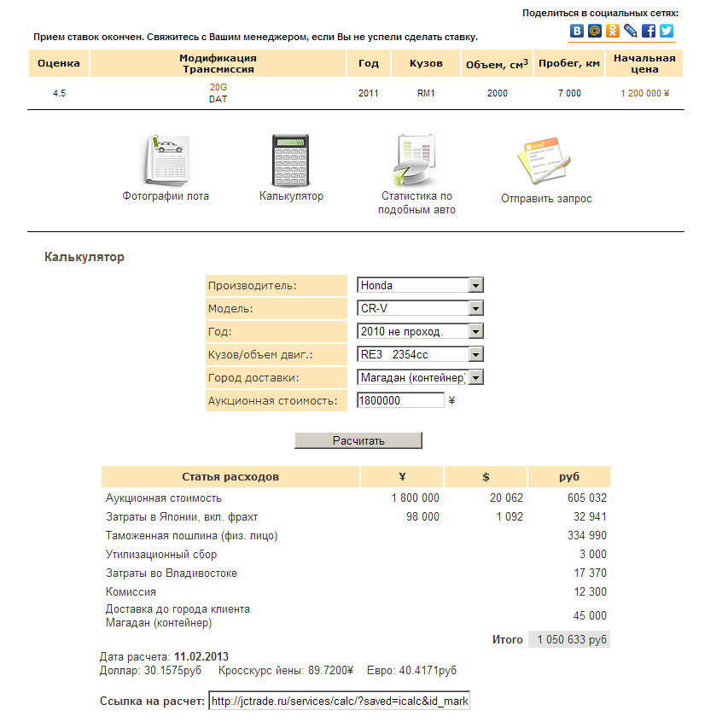Share on Odnoklassniki
The image size is (728, 722).
coord(613,31)
